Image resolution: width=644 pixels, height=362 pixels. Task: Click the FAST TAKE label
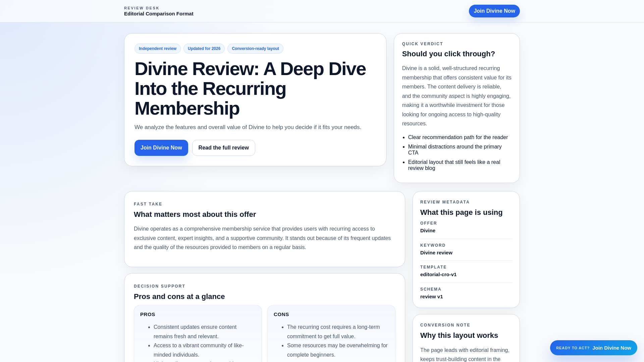(x=148, y=204)
